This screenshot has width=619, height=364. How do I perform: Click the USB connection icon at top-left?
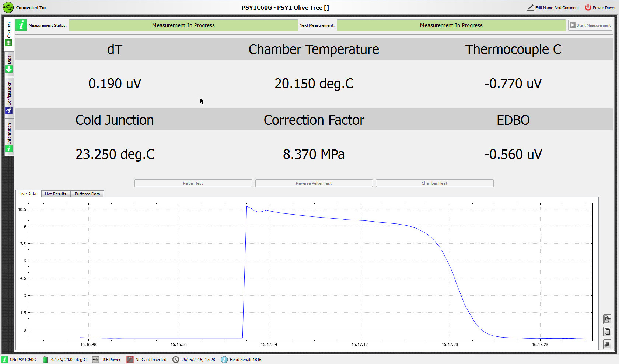[x=8, y=7]
